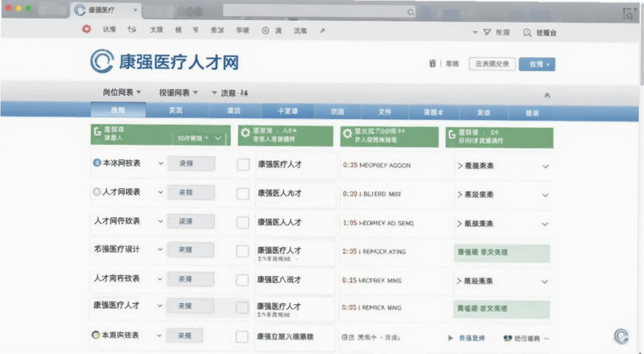Tick the checkbox in the 0:20 row
Screen dimensions: 644x354
click(x=243, y=194)
